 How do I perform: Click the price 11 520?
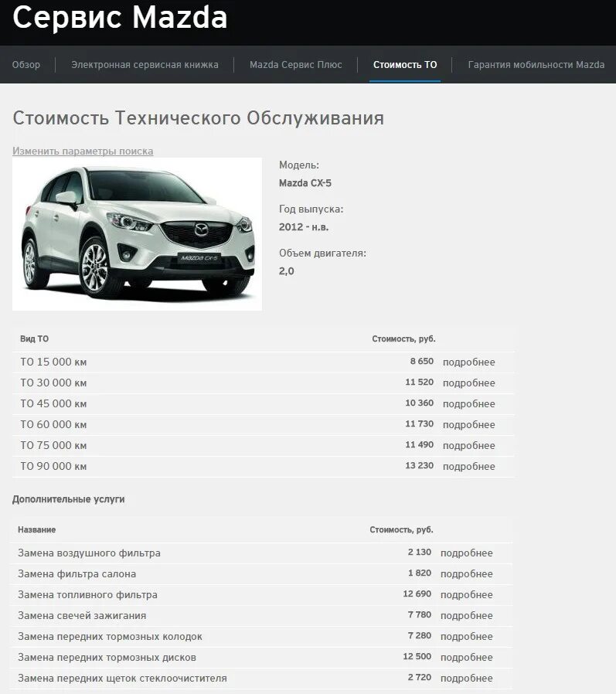click(420, 382)
